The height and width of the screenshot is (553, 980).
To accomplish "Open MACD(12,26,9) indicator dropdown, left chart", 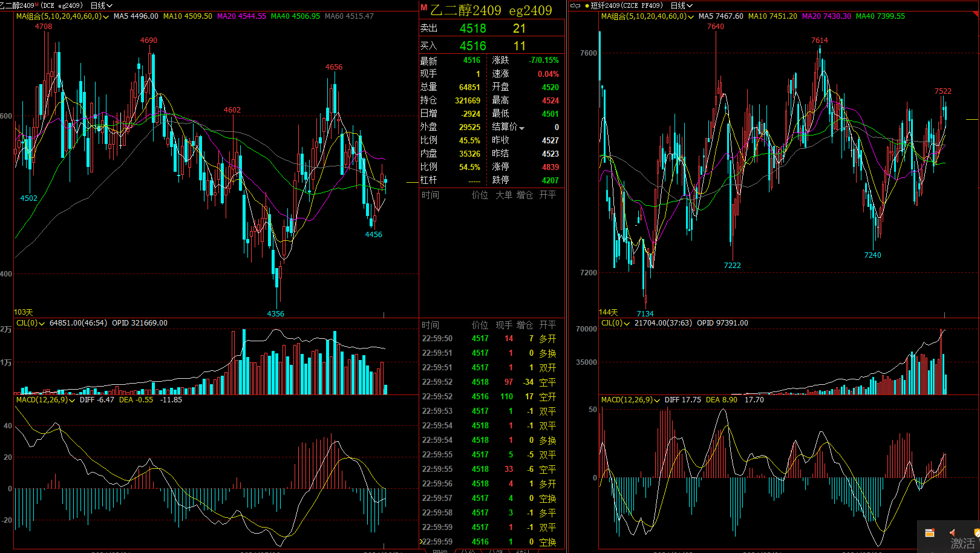I will click(72, 401).
